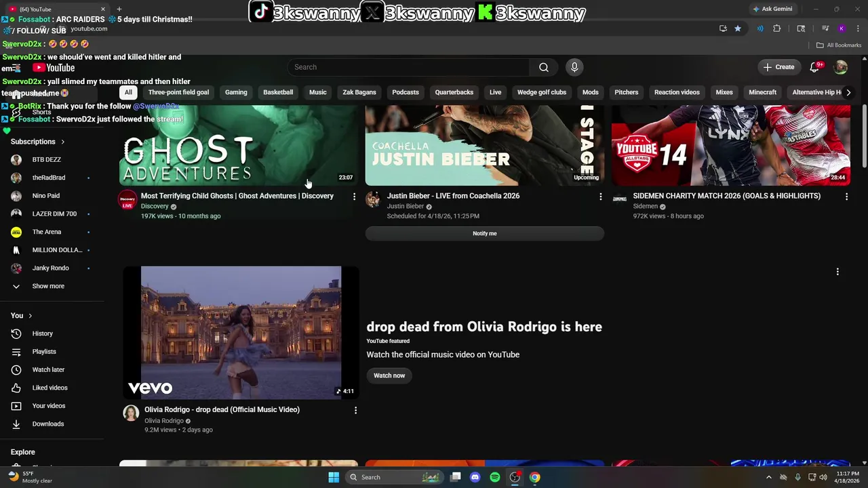
Task: Click the YouTube search input field
Action: 409,67
